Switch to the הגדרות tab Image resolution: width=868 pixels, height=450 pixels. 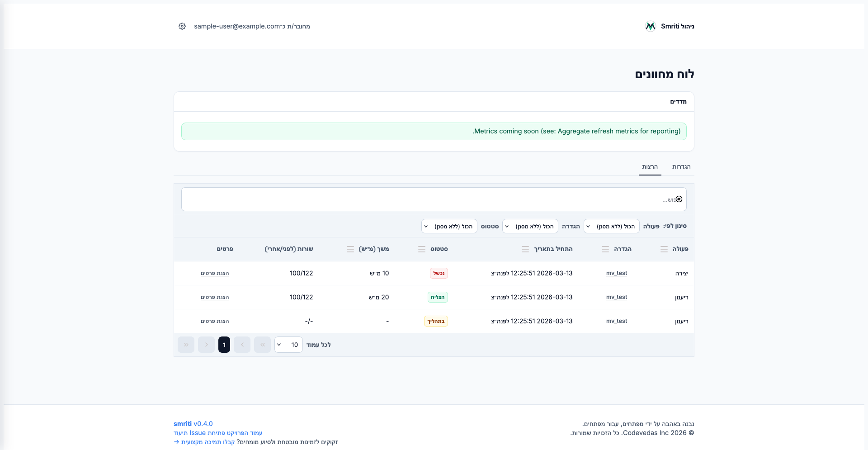coord(681,167)
